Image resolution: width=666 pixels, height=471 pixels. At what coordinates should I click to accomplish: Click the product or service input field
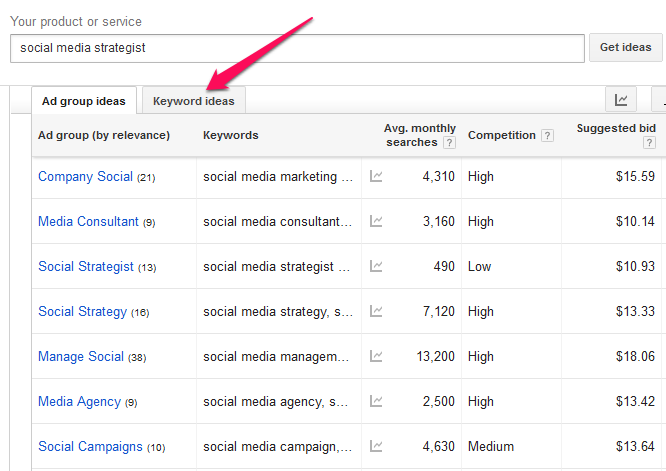297,48
